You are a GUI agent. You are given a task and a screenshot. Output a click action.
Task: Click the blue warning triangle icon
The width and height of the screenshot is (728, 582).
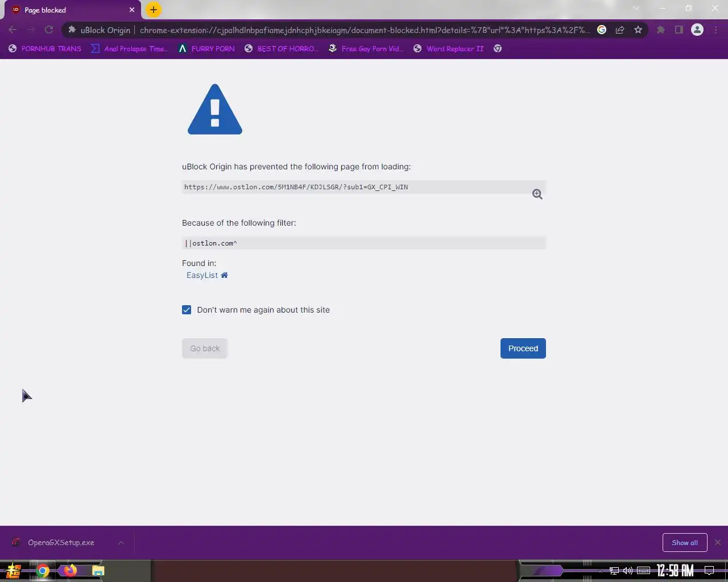point(215,109)
